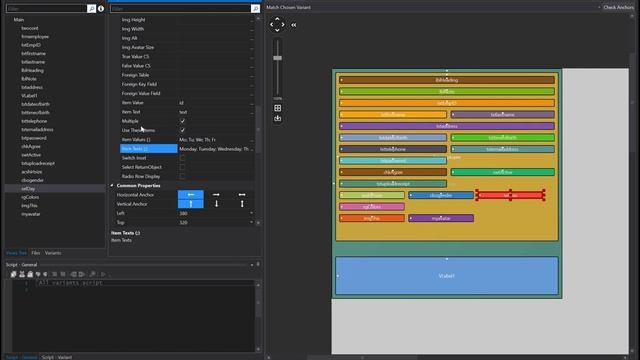Click the Top value stepper arrow
The width and height of the screenshot is (640, 360).
pyautogui.click(x=251, y=222)
